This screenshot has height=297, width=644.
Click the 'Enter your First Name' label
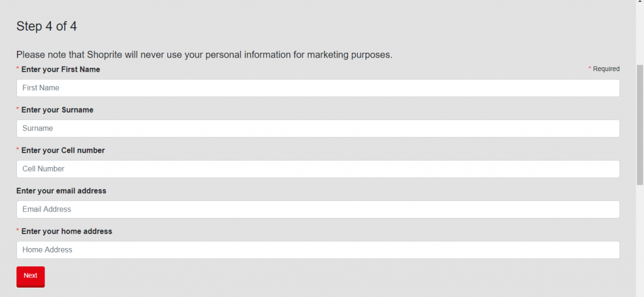click(60, 69)
